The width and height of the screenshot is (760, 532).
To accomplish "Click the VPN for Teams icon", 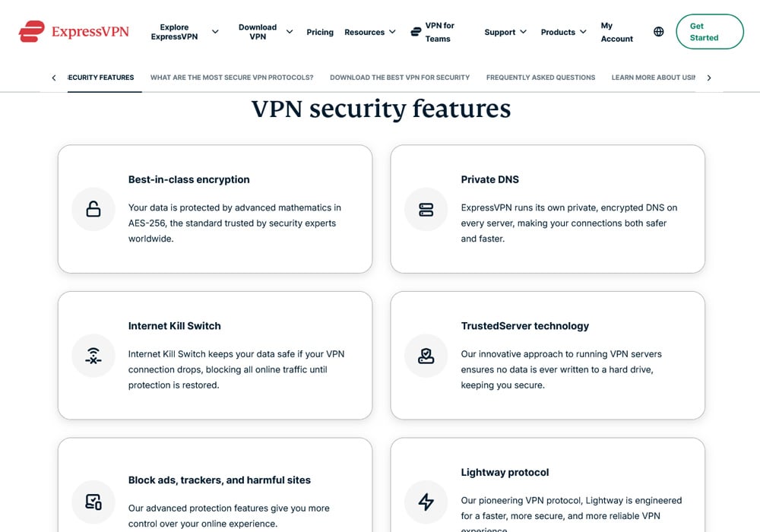I will point(415,32).
